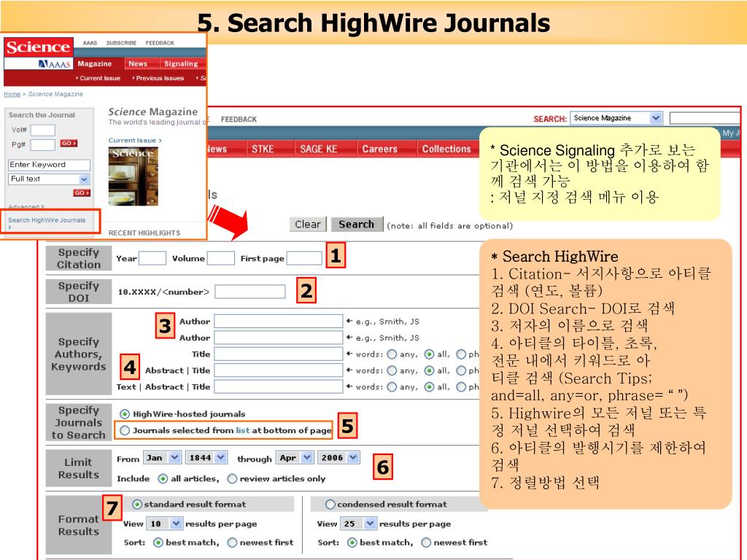Open the Collections tab
Viewport: 747px width, 560px height.
(446, 149)
